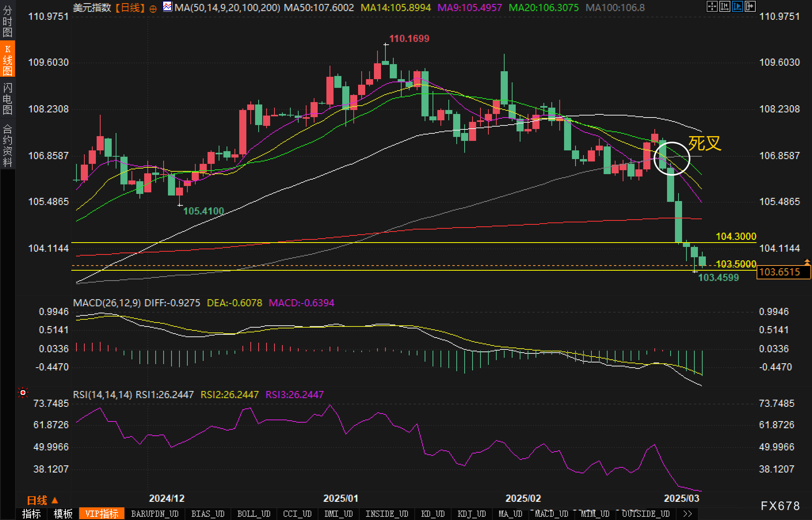This screenshot has height=520, width=812.
Task: Open MA indicator settings icon
Action: [x=168, y=7]
